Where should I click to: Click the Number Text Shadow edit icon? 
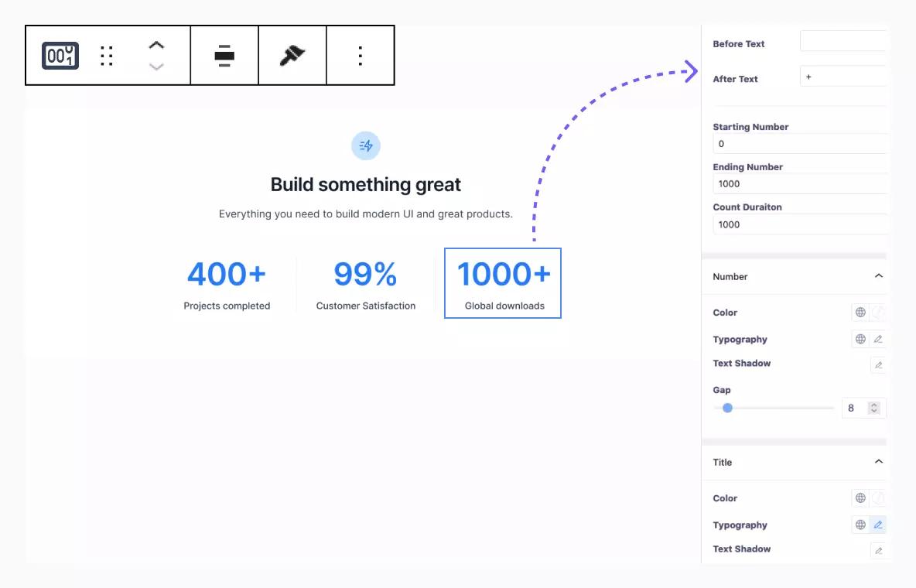click(878, 364)
